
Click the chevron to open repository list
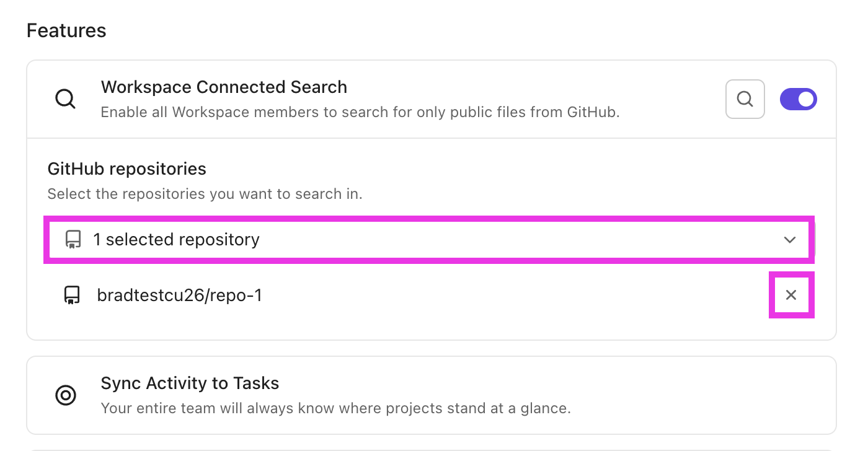789,240
